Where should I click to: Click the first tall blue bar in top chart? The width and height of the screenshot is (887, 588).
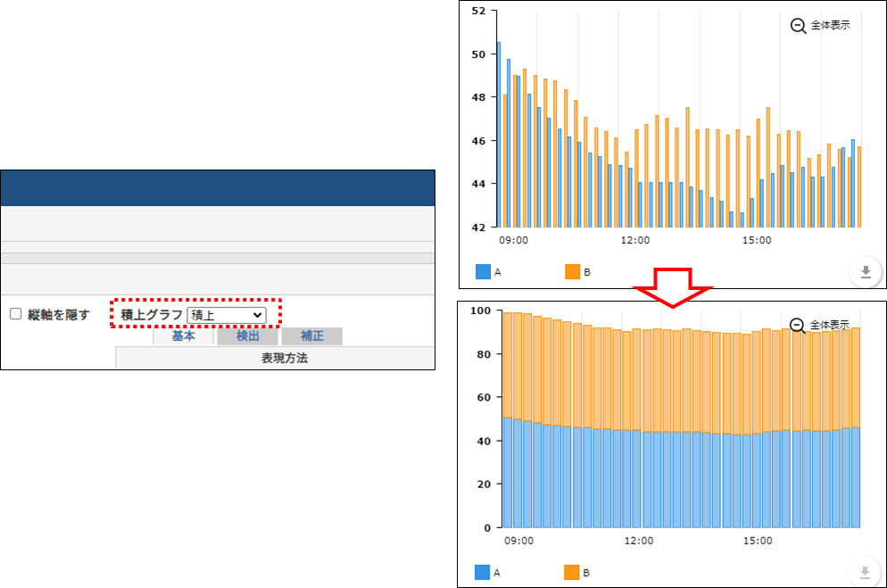pyautogui.click(x=498, y=135)
